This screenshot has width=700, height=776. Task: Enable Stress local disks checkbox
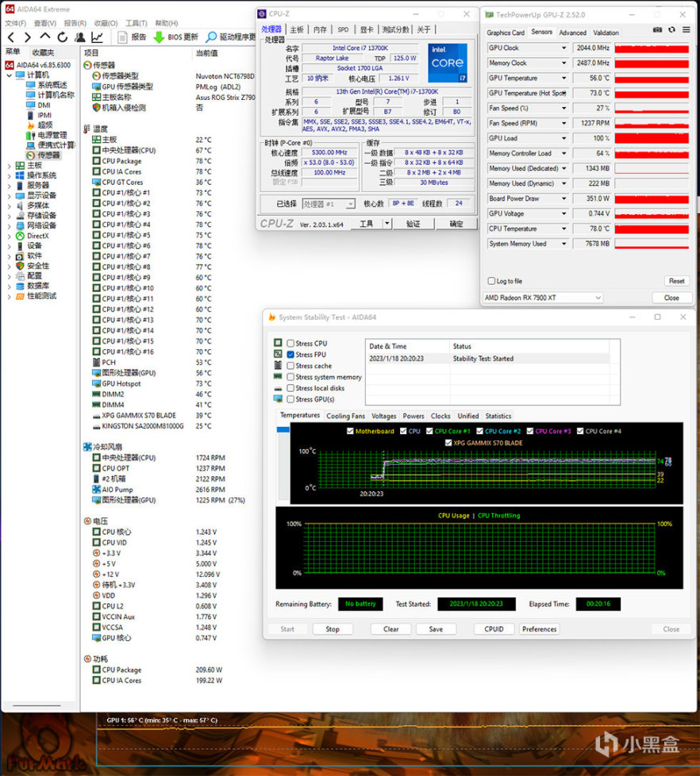click(x=290, y=388)
